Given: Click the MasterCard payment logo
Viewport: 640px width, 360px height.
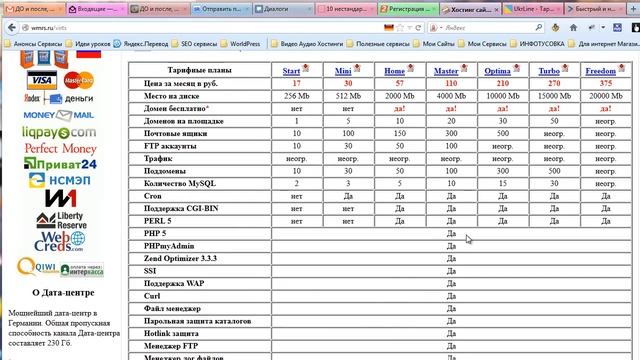Looking at the screenshot, I should [x=78, y=80].
